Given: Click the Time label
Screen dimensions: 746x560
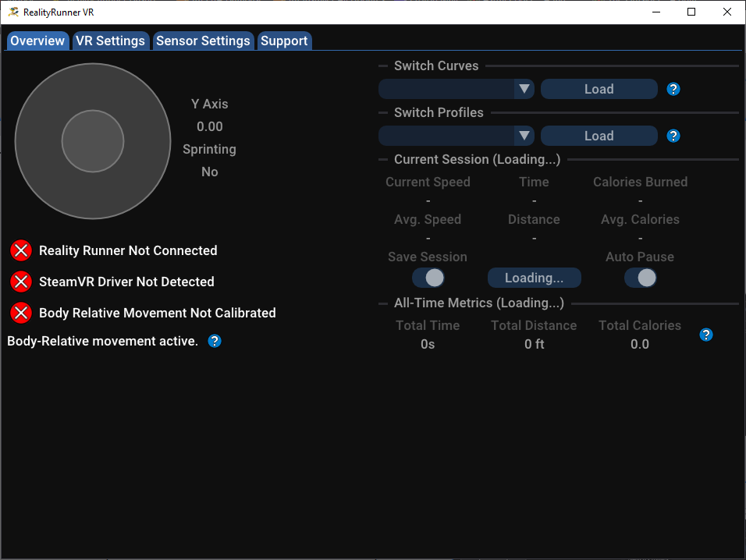Looking at the screenshot, I should 534,182.
